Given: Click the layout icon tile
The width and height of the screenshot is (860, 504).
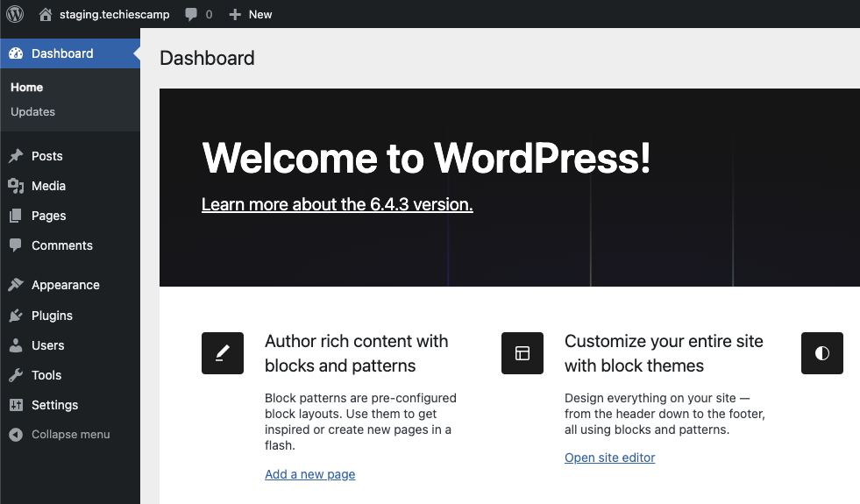Looking at the screenshot, I should point(522,353).
